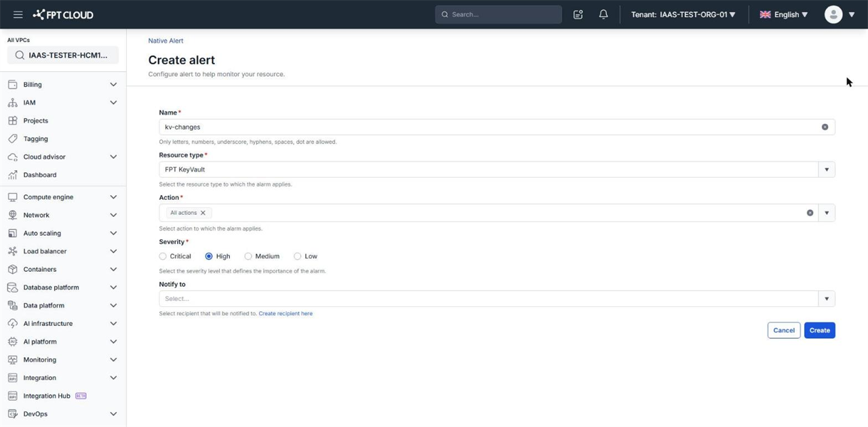868x427 pixels.
Task: Click the FPT Cloud logo
Action: pyautogui.click(x=63, y=14)
